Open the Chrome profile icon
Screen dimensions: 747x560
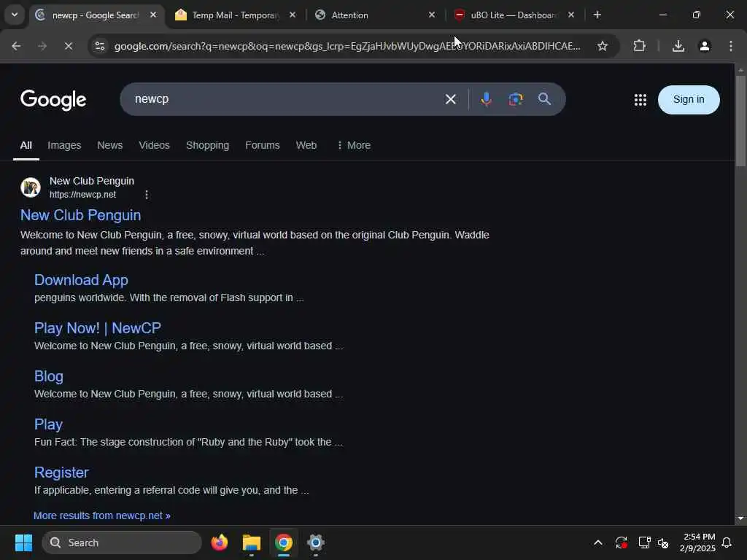point(705,46)
